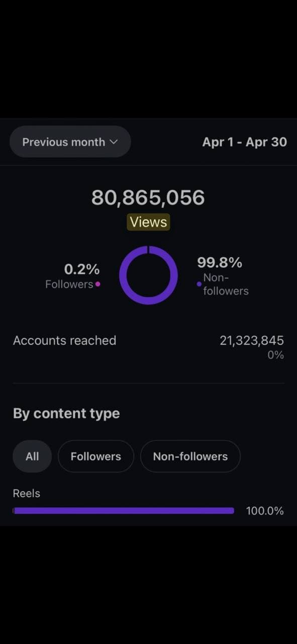The image size is (297, 644).
Task: Switch to the Followers filter chip
Action: click(x=96, y=456)
